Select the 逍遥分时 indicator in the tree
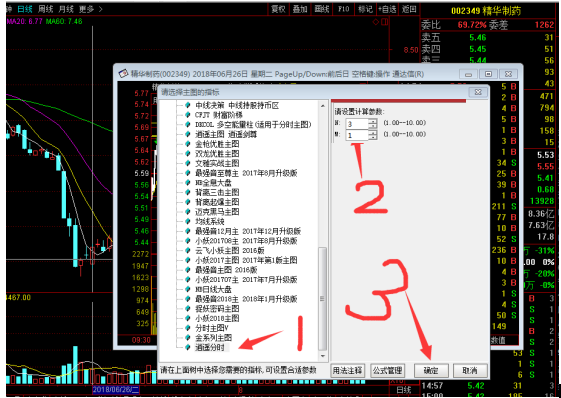The height and width of the screenshot is (398, 561). coord(210,347)
